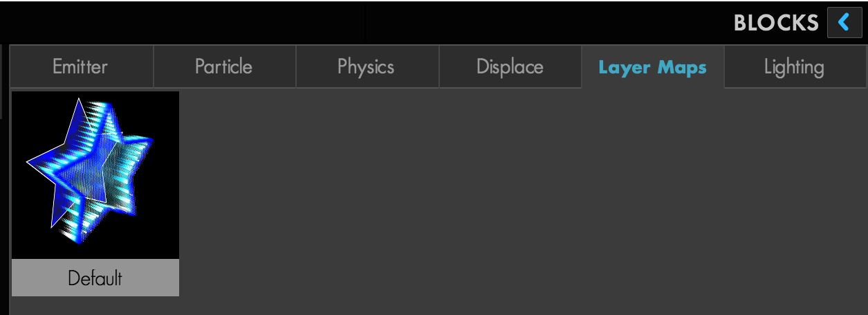
Task: Activate the highlighted Layer Maps category
Action: [x=653, y=67]
